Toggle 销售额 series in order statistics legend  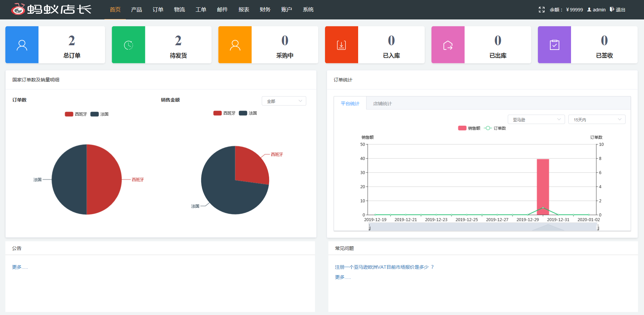(469, 128)
